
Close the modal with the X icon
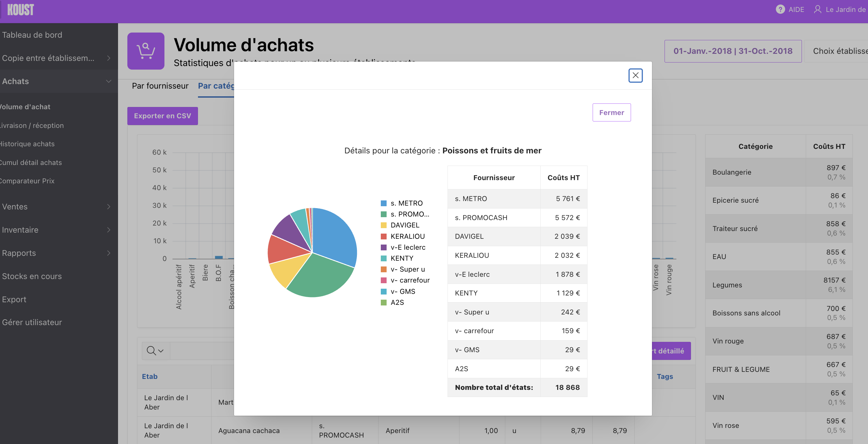point(635,75)
